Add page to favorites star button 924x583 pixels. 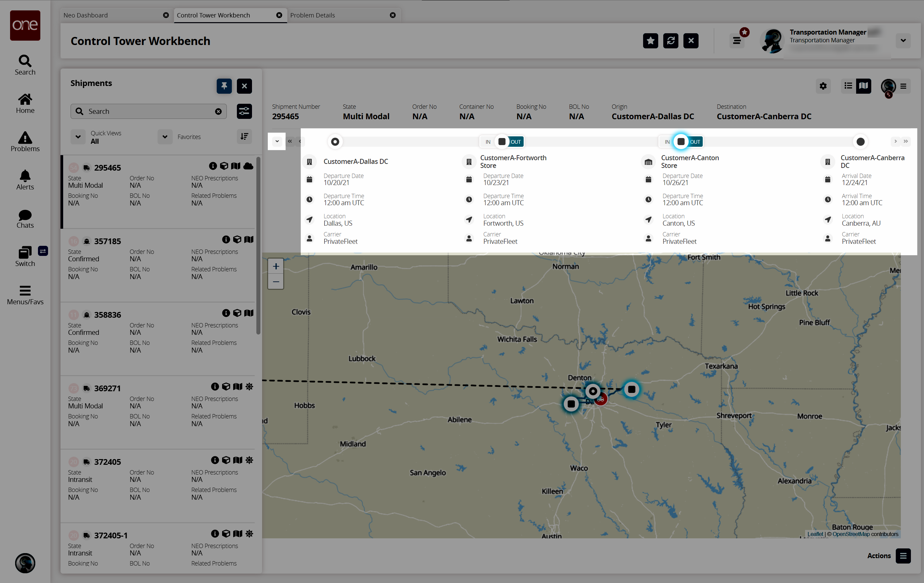coord(650,41)
